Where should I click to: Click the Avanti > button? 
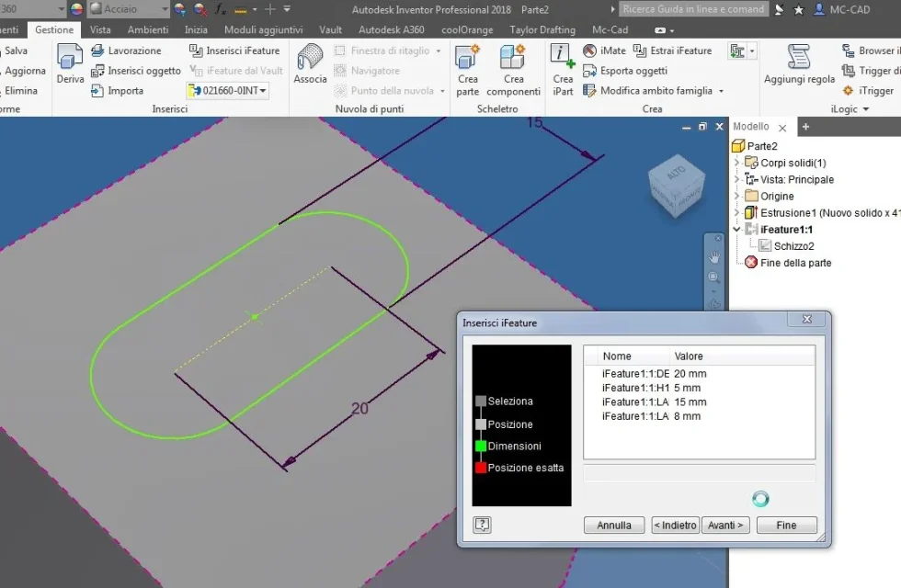pyautogui.click(x=725, y=525)
